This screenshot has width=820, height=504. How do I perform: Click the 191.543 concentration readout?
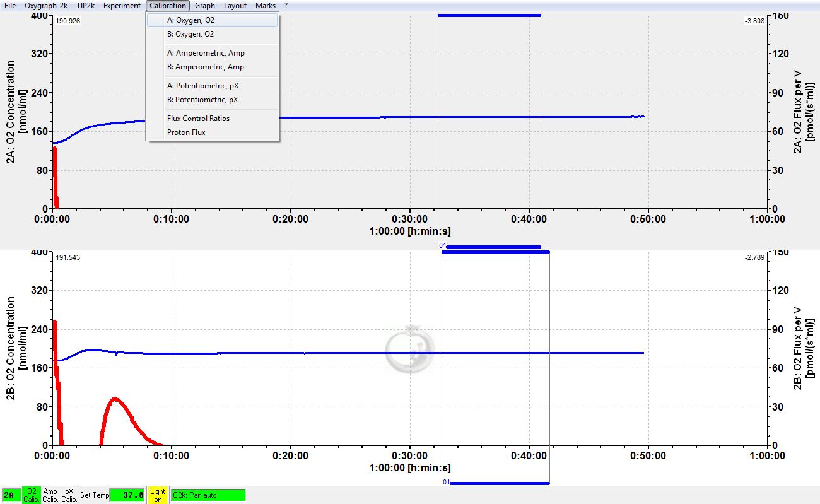pyautogui.click(x=68, y=257)
